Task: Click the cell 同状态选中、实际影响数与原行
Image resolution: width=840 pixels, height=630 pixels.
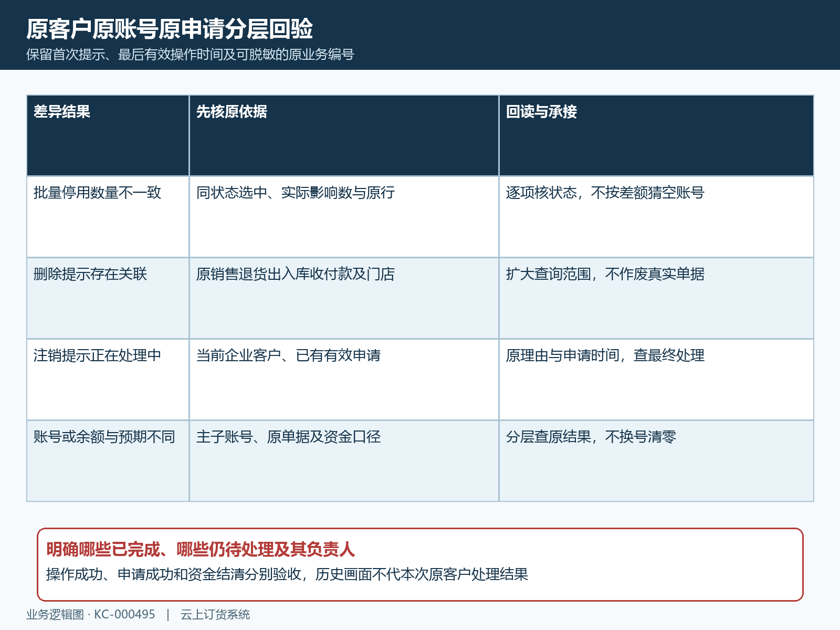Action: point(344,217)
